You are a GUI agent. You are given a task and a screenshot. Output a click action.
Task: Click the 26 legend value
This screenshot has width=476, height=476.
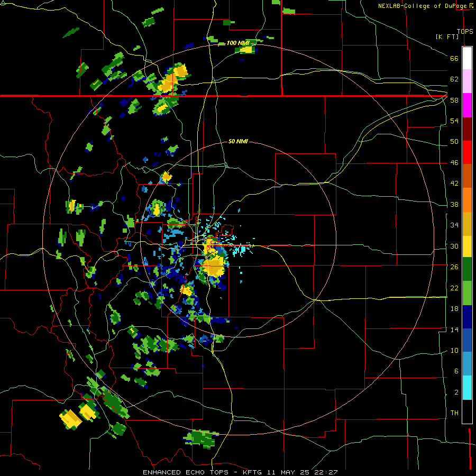[x=454, y=267]
